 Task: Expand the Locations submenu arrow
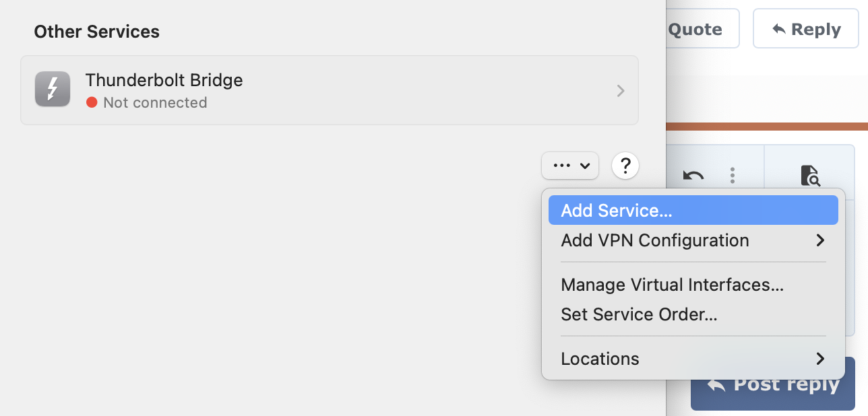820,359
